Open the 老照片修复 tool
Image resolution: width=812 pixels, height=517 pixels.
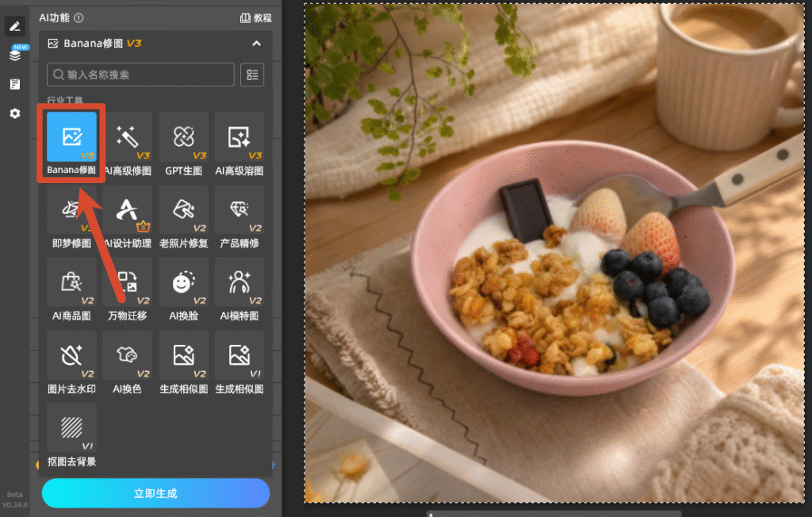click(x=183, y=216)
